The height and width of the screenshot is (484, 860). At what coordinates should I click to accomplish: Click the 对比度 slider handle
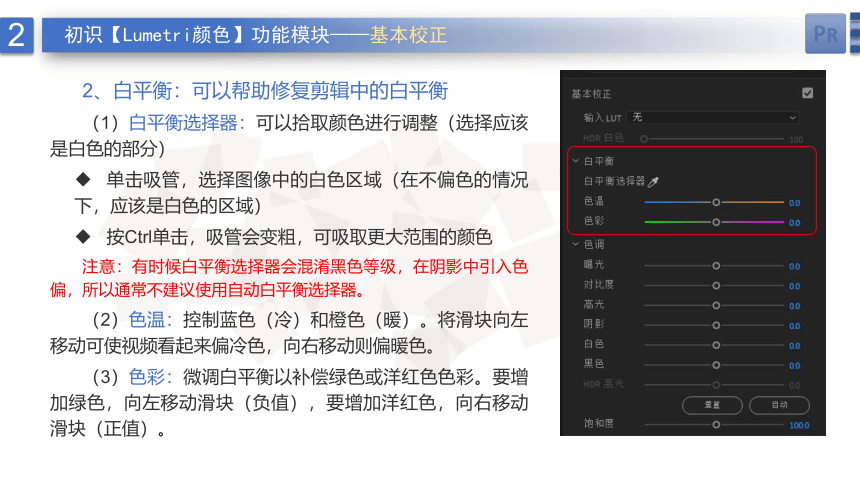click(x=716, y=285)
